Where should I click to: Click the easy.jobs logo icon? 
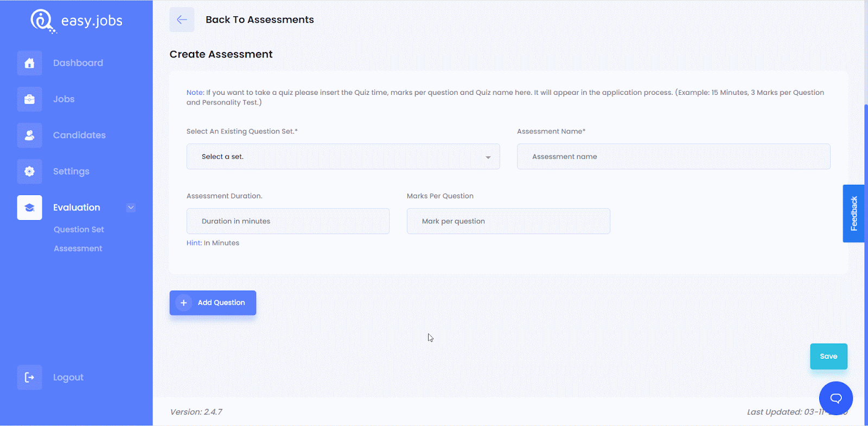click(x=42, y=21)
